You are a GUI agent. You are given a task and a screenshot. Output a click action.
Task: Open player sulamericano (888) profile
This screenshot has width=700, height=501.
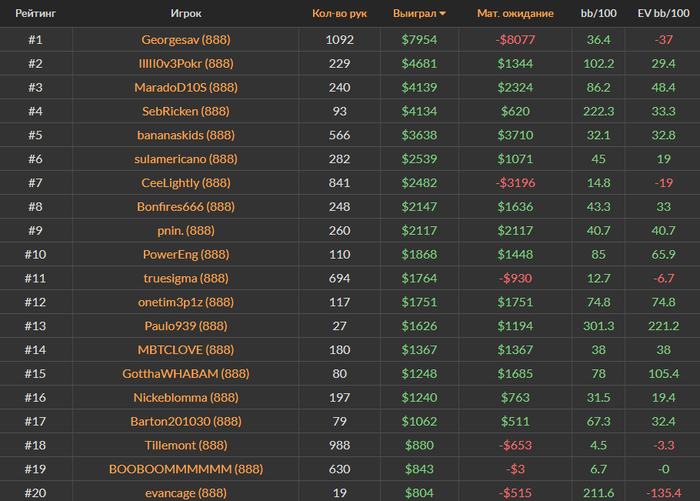point(186,159)
